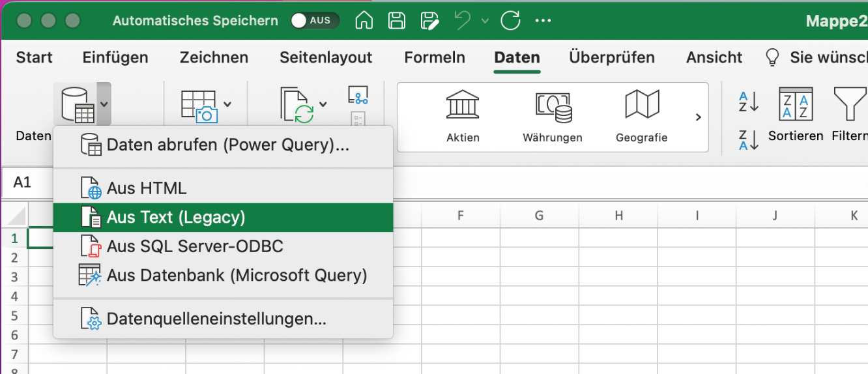
Task: Switch to the Start tab
Action: [35, 57]
